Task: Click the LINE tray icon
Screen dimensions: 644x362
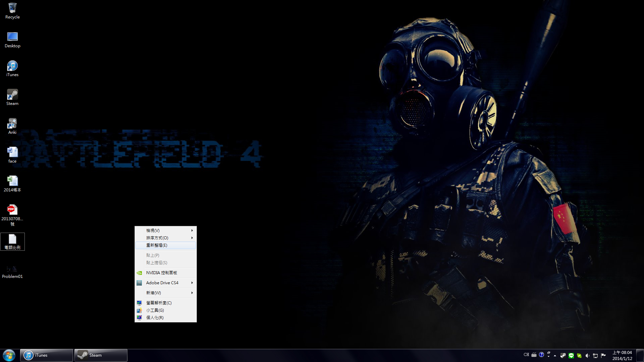Action: [571, 355]
